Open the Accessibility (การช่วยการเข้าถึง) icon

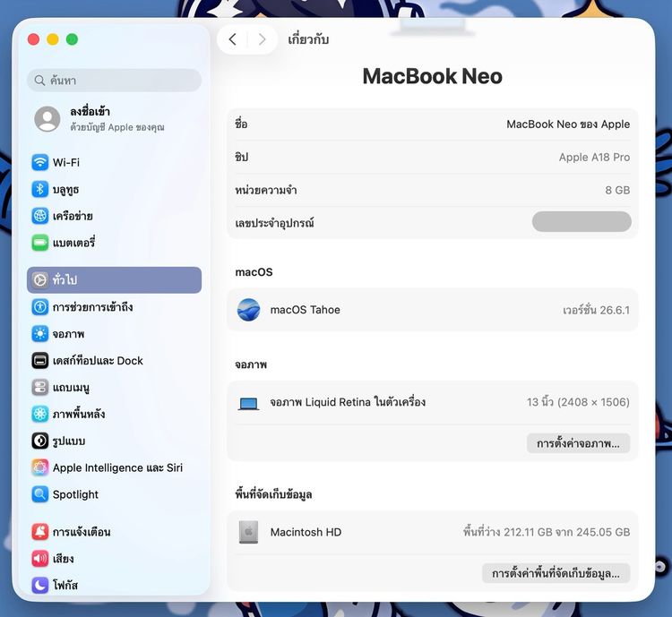(39, 307)
